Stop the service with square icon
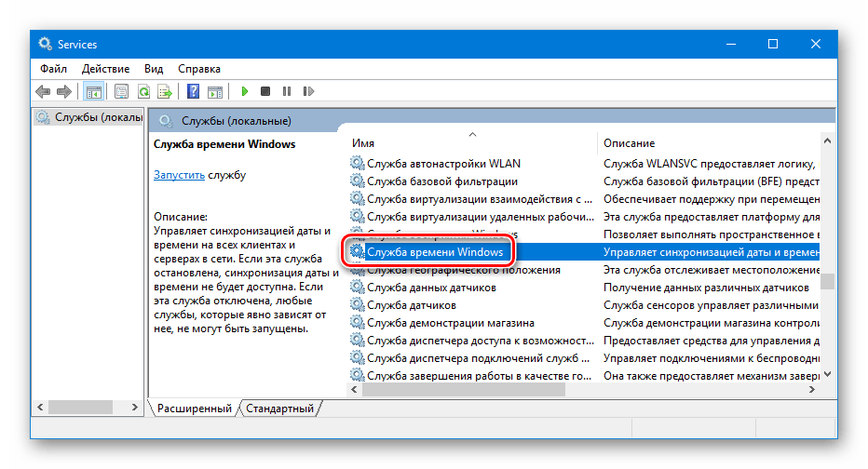The image size is (868, 469). point(265,91)
